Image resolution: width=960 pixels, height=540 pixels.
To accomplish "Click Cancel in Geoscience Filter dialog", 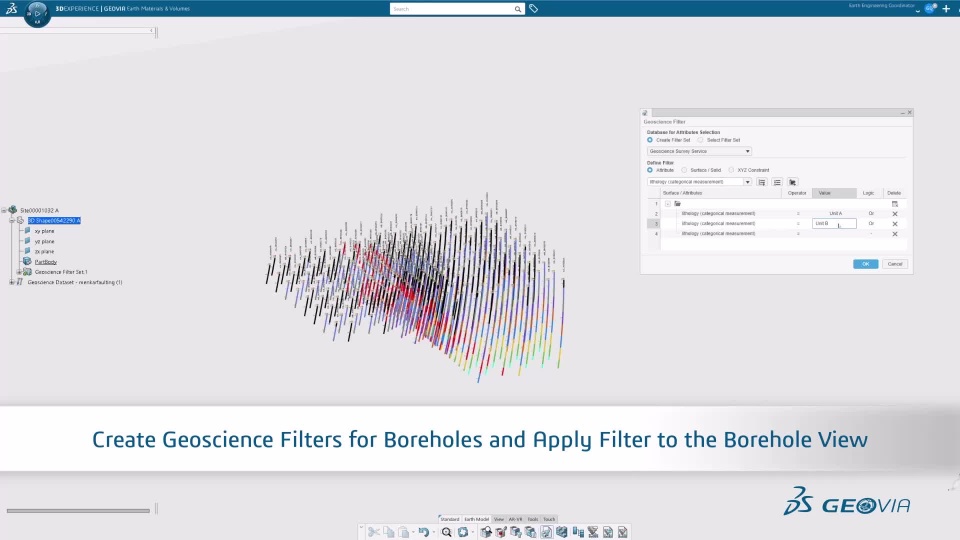I will point(895,264).
